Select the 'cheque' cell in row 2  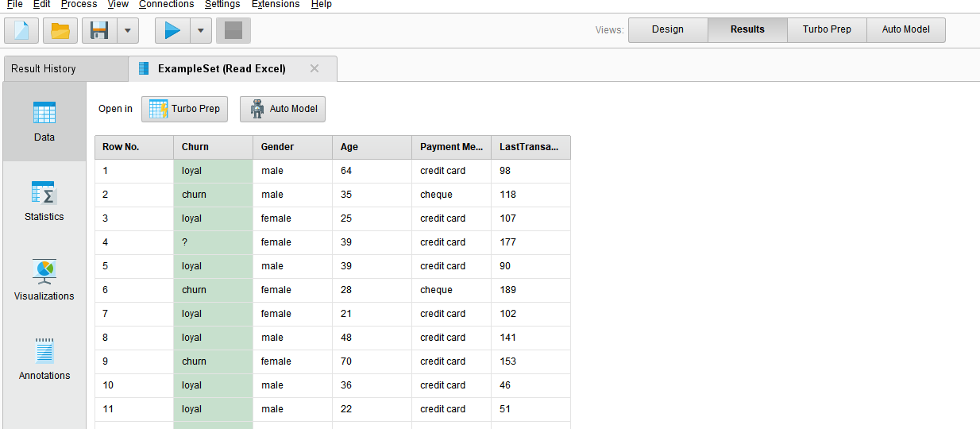tap(452, 195)
